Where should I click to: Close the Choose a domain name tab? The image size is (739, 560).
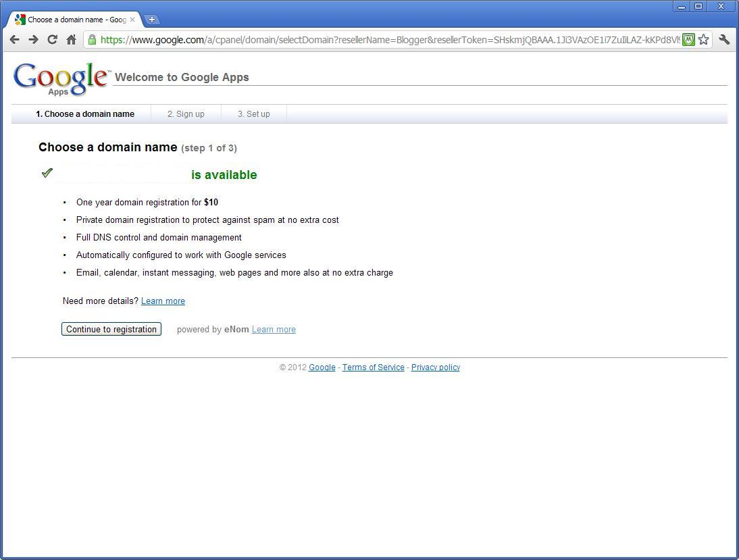coord(132,20)
